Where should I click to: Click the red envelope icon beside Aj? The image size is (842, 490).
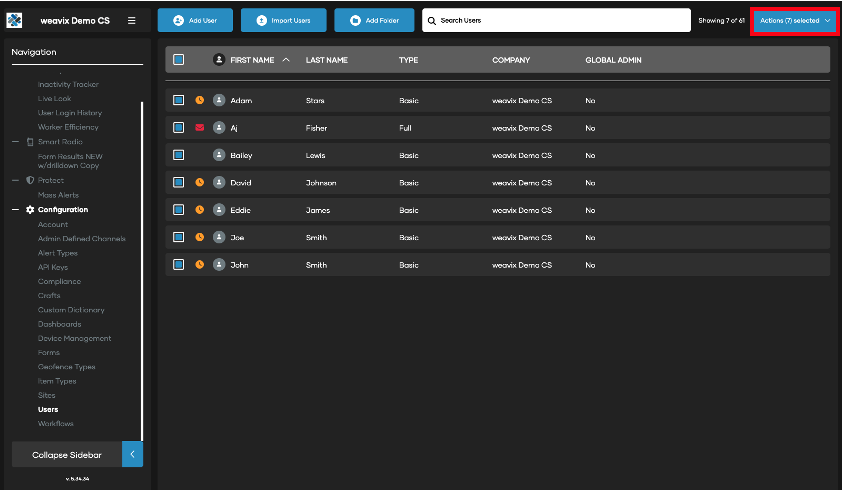click(x=200, y=128)
